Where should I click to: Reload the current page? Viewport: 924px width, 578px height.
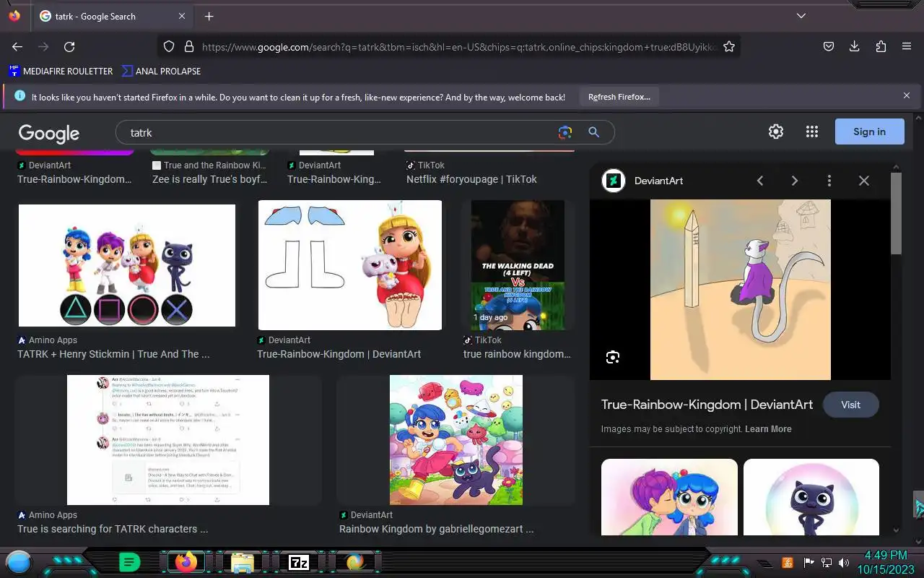[x=69, y=46]
